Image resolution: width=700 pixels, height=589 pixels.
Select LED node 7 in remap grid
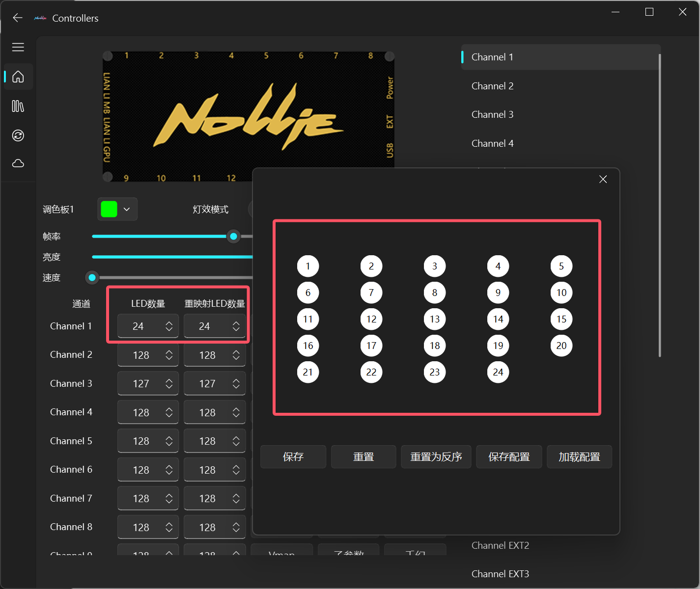(x=371, y=293)
